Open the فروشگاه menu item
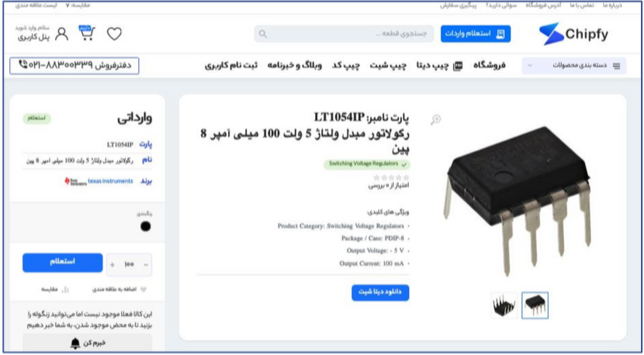 click(490, 66)
